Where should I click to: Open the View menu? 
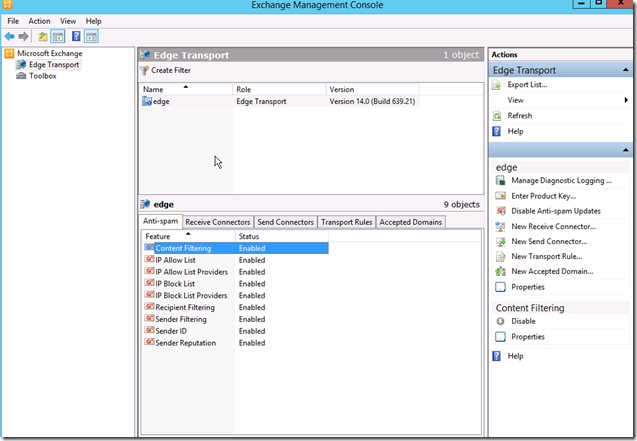point(68,21)
